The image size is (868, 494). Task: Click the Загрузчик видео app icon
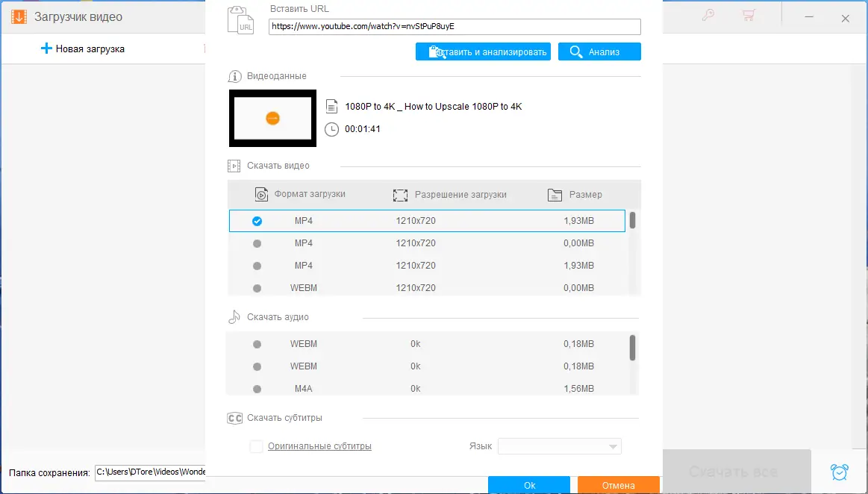tap(19, 16)
